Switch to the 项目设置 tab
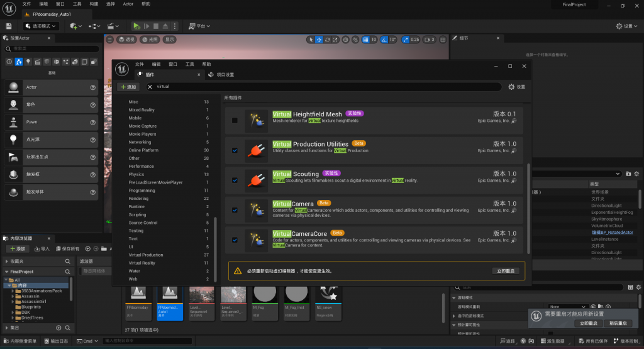The height and width of the screenshot is (349, 644). click(221, 75)
